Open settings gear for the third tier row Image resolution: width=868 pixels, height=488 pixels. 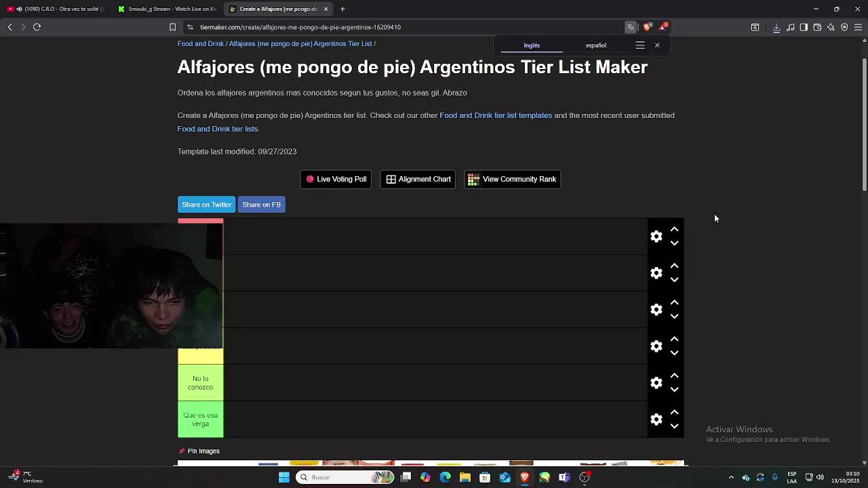pos(656,310)
